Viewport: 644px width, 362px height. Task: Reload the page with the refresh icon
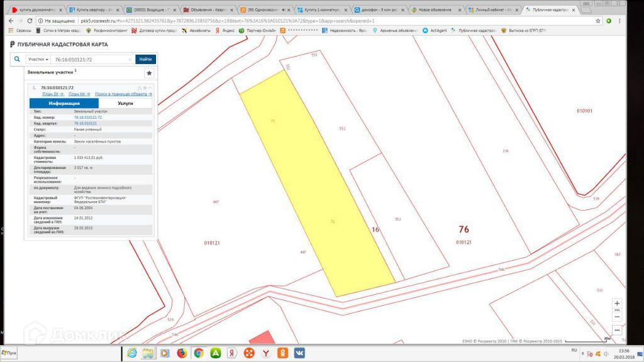point(30,21)
